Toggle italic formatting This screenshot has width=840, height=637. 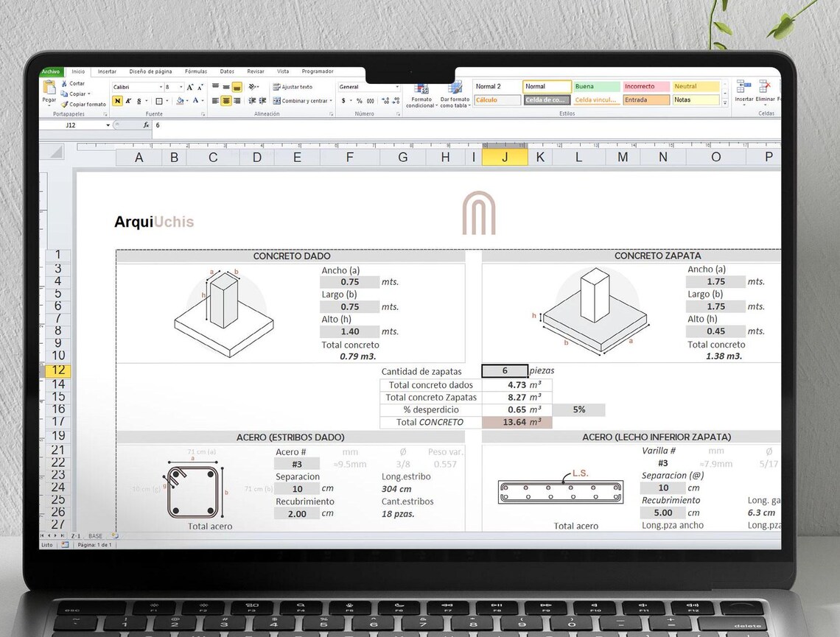pyautogui.click(x=127, y=99)
